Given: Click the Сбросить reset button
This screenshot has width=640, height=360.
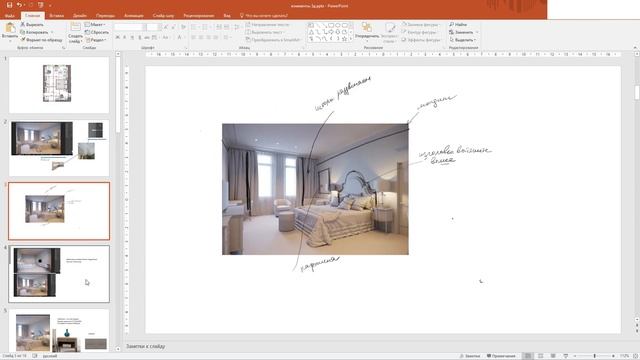Looking at the screenshot, I should [x=97, y=32].
